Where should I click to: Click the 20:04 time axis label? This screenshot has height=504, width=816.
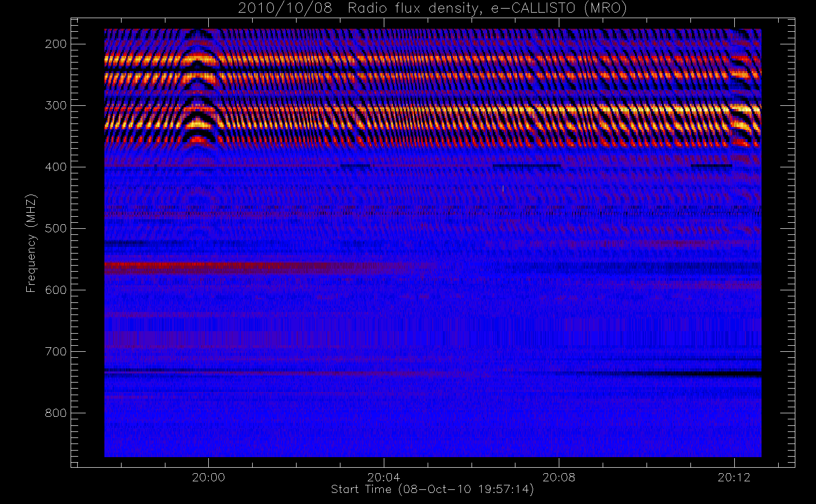click(x=384, y=477)
